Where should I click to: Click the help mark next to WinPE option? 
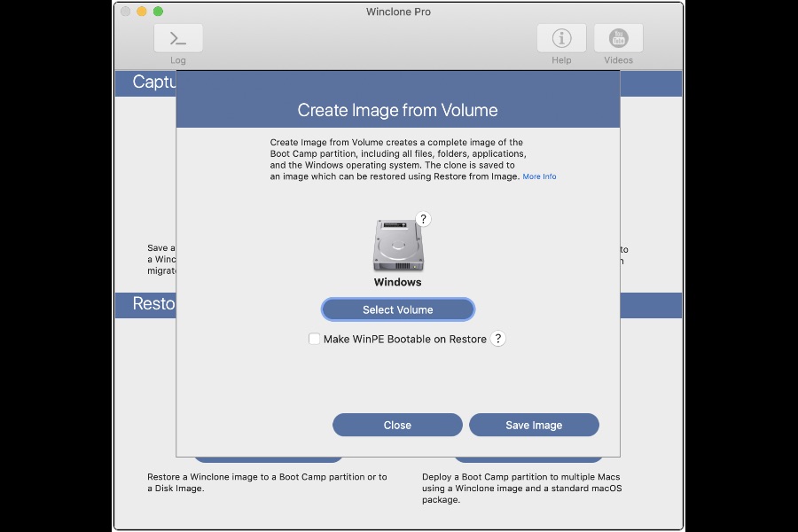coord(498,339)
